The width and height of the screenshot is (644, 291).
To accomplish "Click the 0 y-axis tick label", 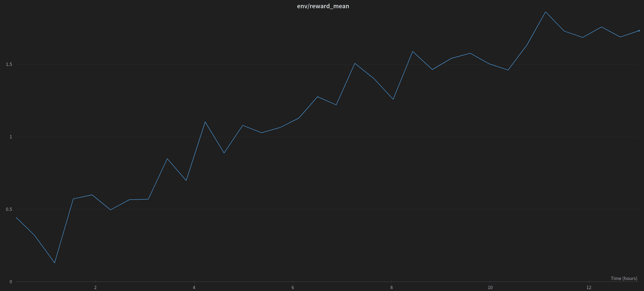I will pos(11,282).
